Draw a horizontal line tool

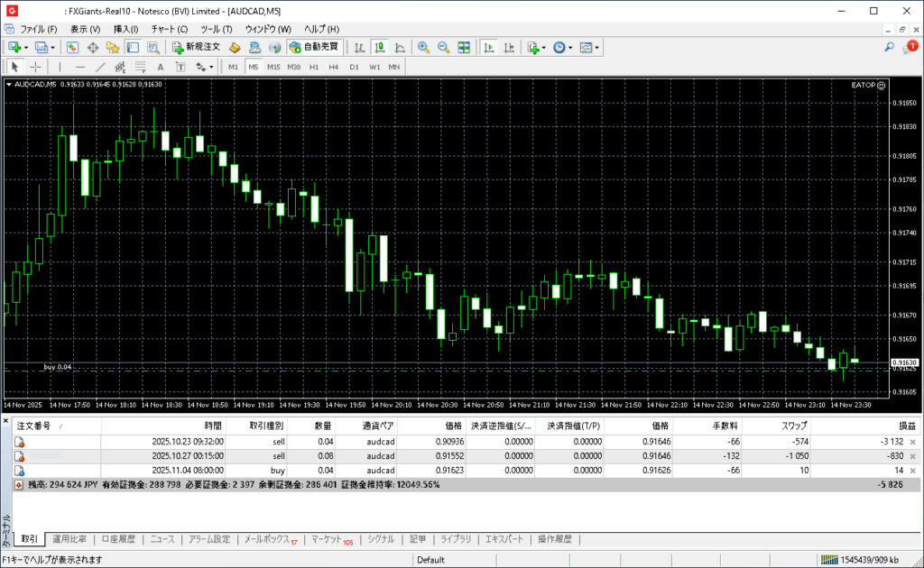(x=80, y=67)
